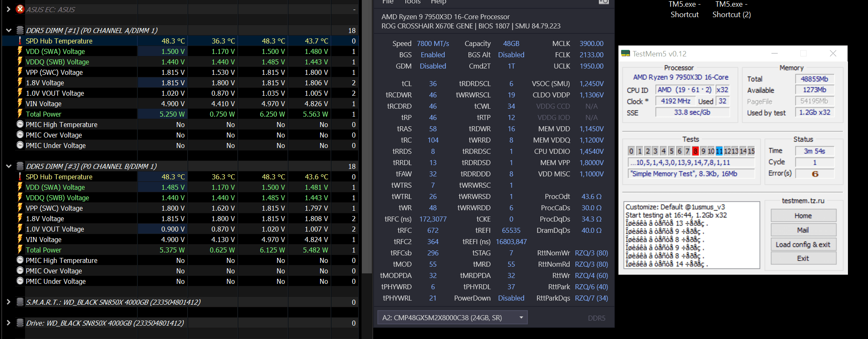Screen dimensions: 868x339
Task: Click status icon of DIMM #1 PMIC Under Voltage
Action: tap(20, 145)
